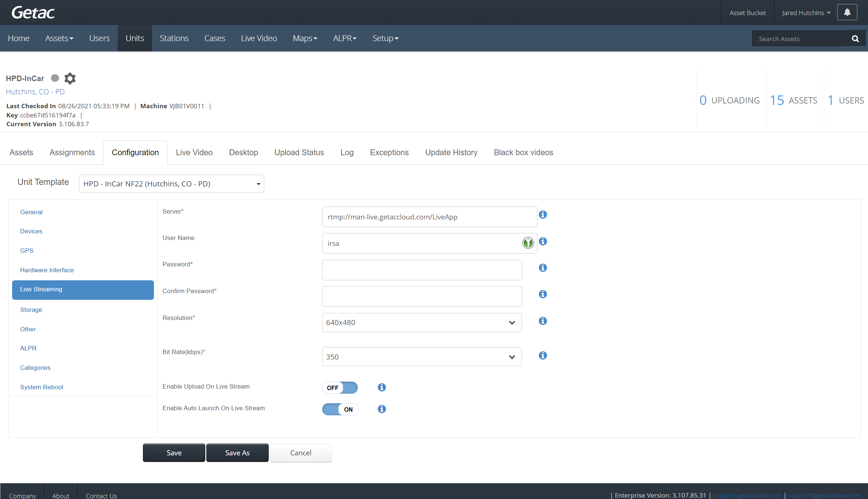The height and width of the screenshot is (499, 868).
Task: Toggle Enable Auto Launch On Live Stream switch
Action: pyautogui.click(x=340, y=409)
